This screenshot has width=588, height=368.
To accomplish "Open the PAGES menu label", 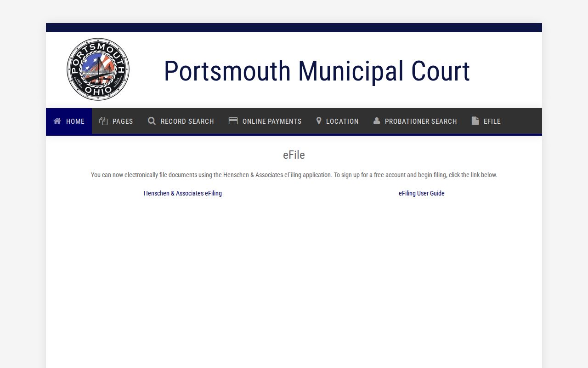I will [123, 121].
